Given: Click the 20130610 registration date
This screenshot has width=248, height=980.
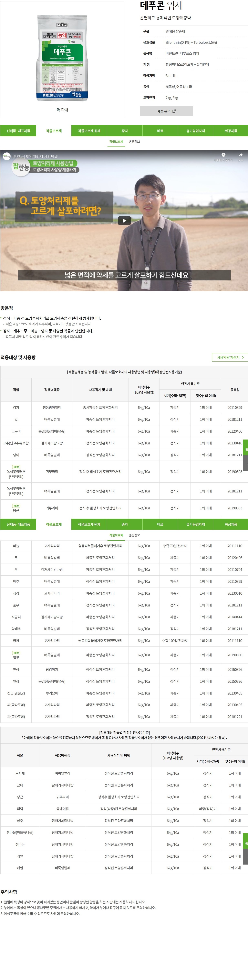Looking at the screenshot, I should coord(235,593).
